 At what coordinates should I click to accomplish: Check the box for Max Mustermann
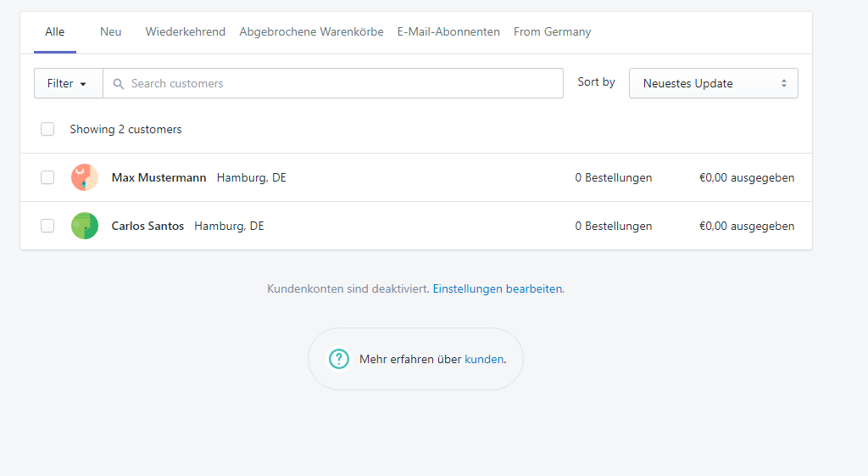coord(47,177)
